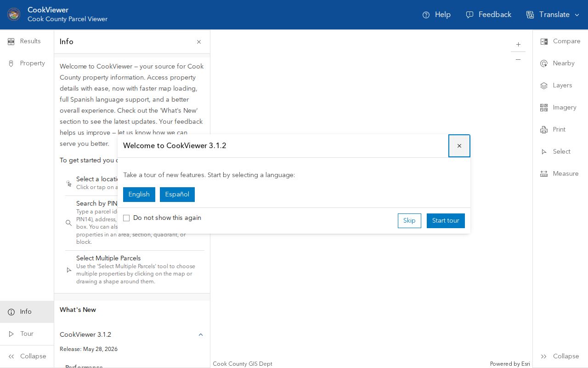Image resolution: width=588 pixels, height=368 pixels.
Task: Open the Help link in header
Action: (437, 15)
